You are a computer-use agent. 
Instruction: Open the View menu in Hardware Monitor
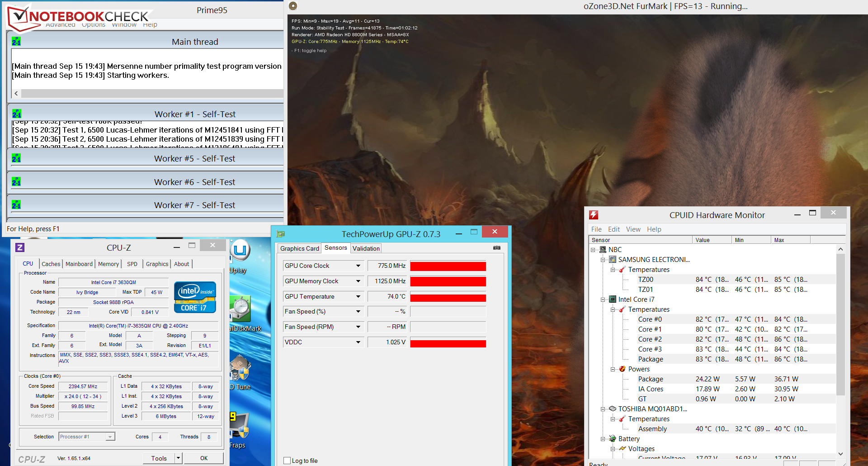pyautogui.click(x=633, y=229)
